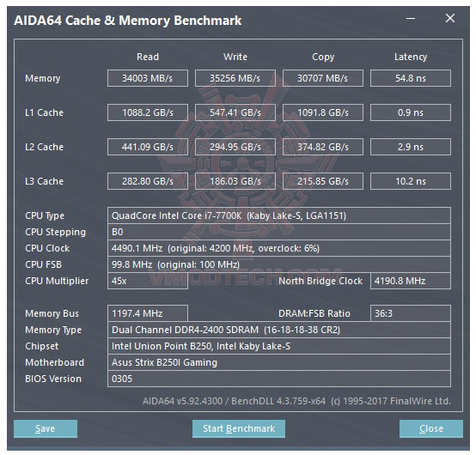Select the Memory Copy value 30707 MB/s

tap(323, 78)
